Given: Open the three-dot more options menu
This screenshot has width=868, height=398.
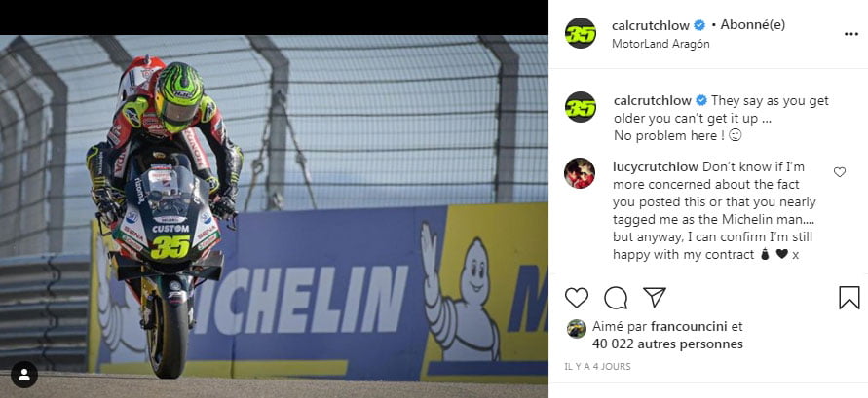Looking at the screenshot, I should point(850,34).
